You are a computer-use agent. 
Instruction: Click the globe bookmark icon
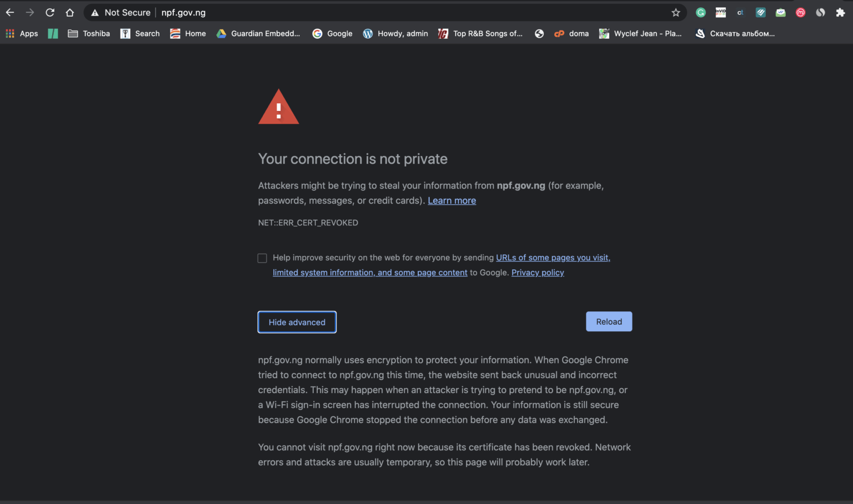539,33
